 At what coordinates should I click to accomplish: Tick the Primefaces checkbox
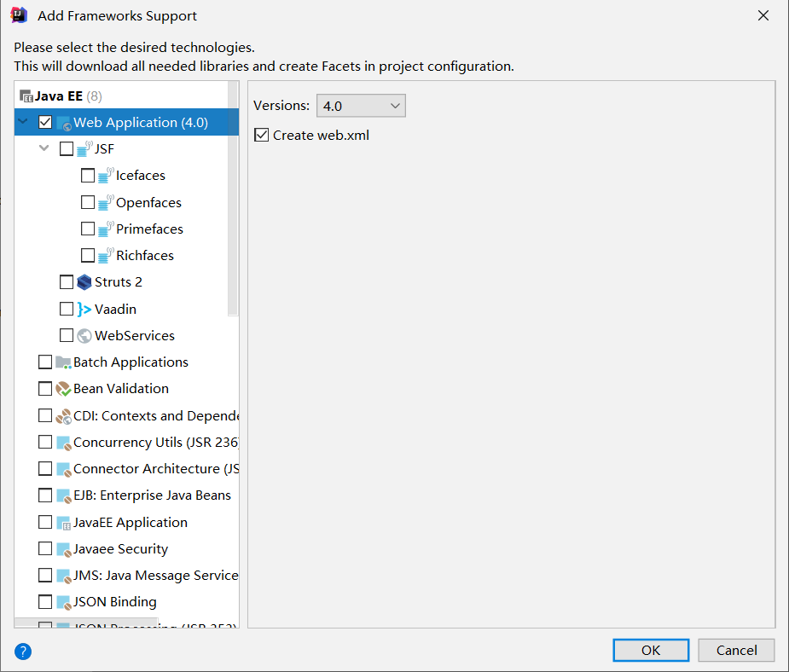click(88, 229)
